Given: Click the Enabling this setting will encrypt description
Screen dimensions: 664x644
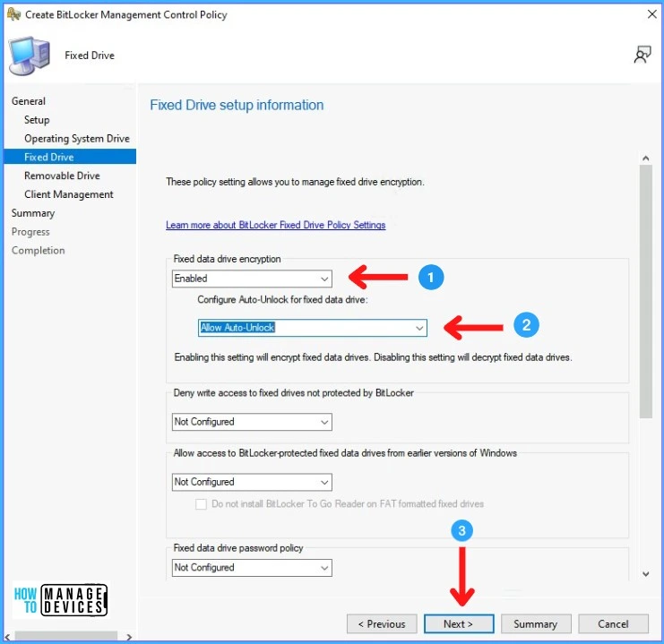Looking at the screenshot, I should (373, 357).
